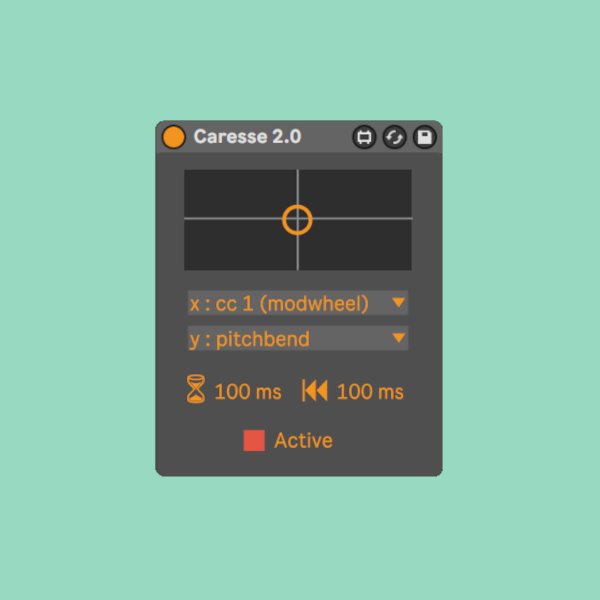Click the hourglass delay icon
This screenshot has height=600, width=600.
(x=196, y=389)
